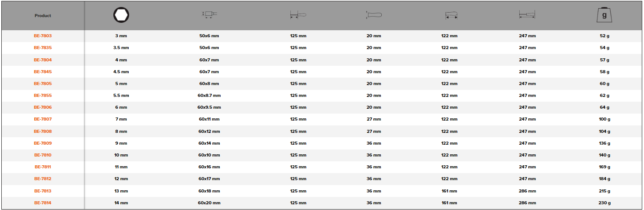Click product link BE-7812
This screenshot has height=210, width=644.
coord(43,179)
